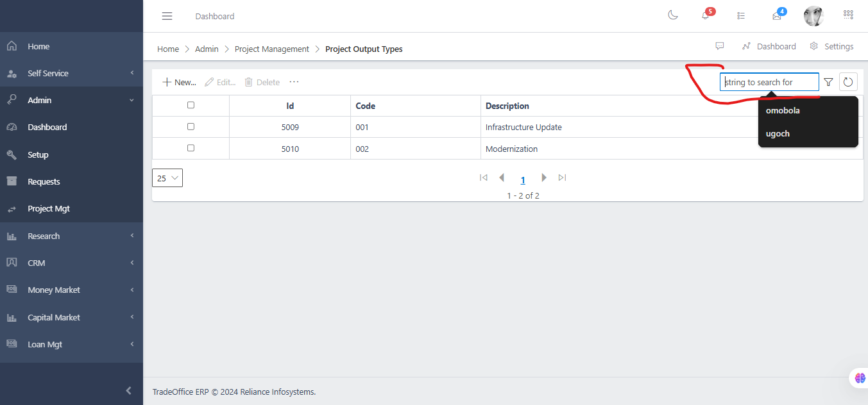Go to Project Management breadcrumb link
The height and width of the screenshot is (405, 868).
pyautogui.click(x=271, y=49)
